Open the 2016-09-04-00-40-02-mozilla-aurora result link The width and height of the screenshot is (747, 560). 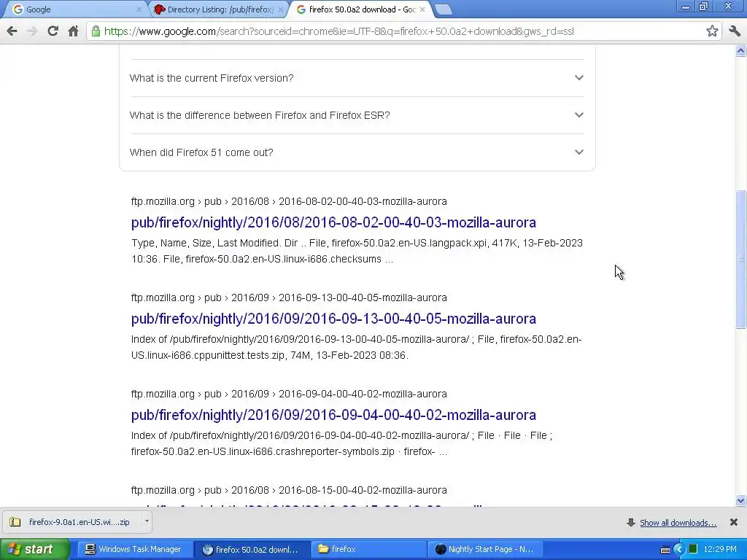pyautogui.click(x=333, y=415)
